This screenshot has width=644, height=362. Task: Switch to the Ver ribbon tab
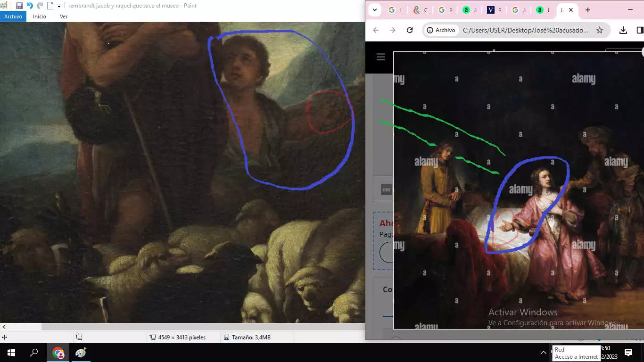pos(64,16)
